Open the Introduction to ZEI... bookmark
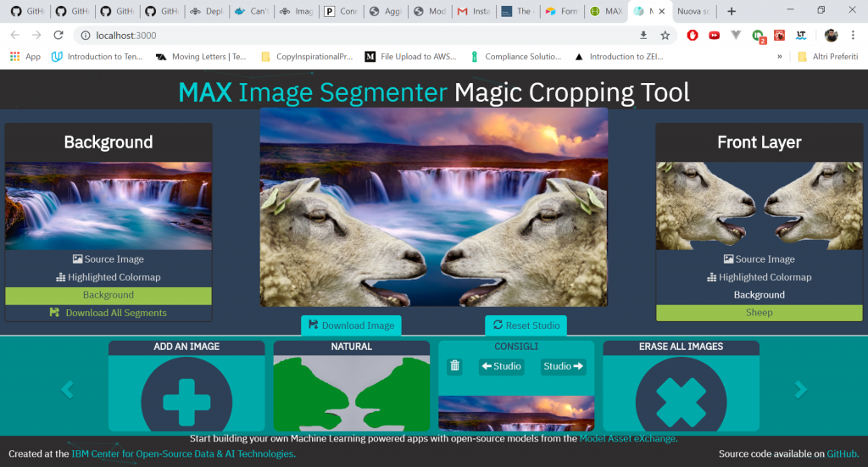 coord(619,57)
